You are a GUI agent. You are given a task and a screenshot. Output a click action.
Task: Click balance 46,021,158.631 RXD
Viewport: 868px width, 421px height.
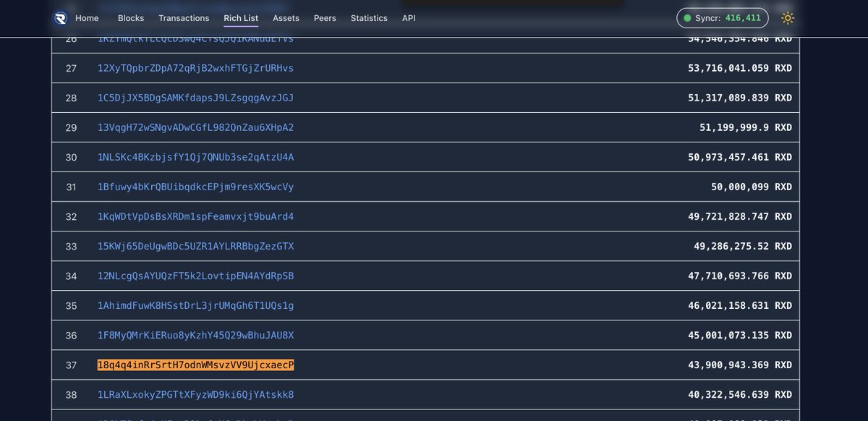coord(740,305)
